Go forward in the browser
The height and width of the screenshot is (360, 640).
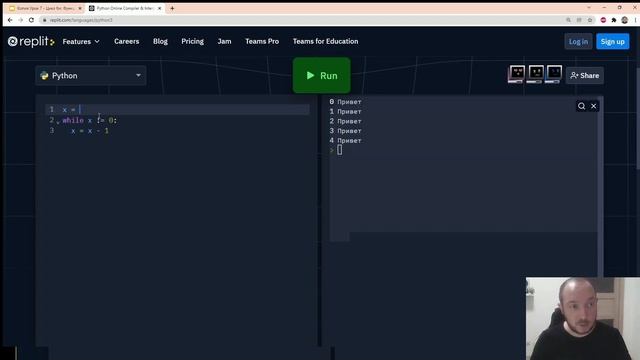pyautogui.click(x=20, y=20)
